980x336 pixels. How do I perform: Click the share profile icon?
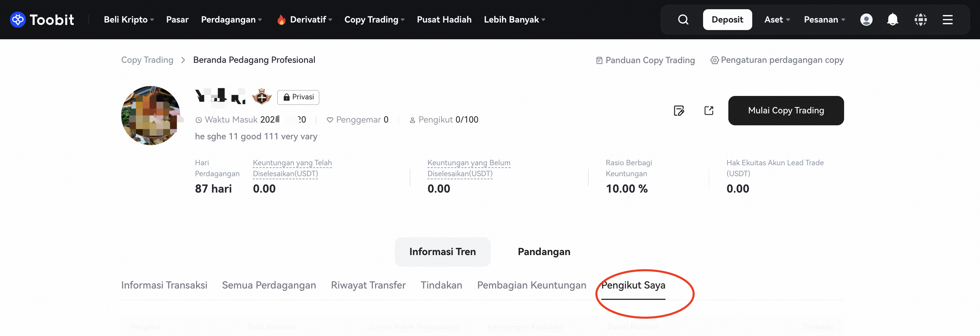709,111
